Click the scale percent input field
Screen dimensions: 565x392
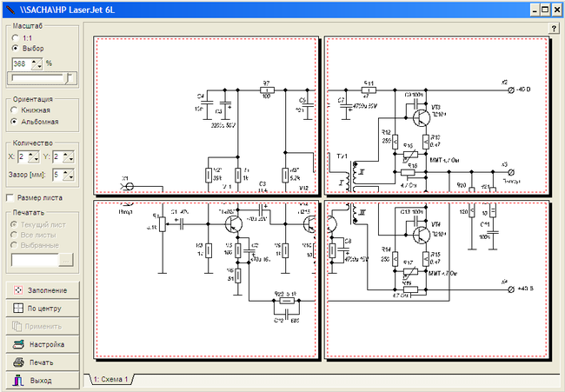[x=20, y=63]
